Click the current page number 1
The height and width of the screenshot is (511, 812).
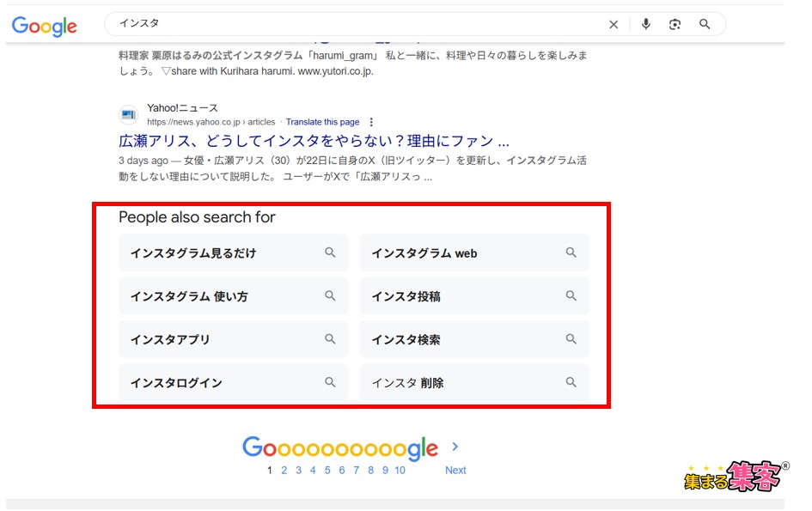pyautogui.click(x=269, y=470)
